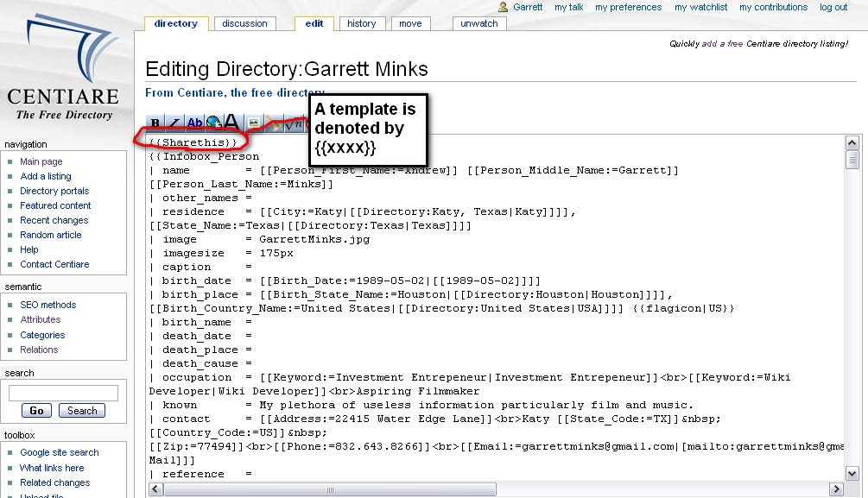The height and width of the screenshot is (498, 868).
Task: Open the history tab
Action: (361, 23)
